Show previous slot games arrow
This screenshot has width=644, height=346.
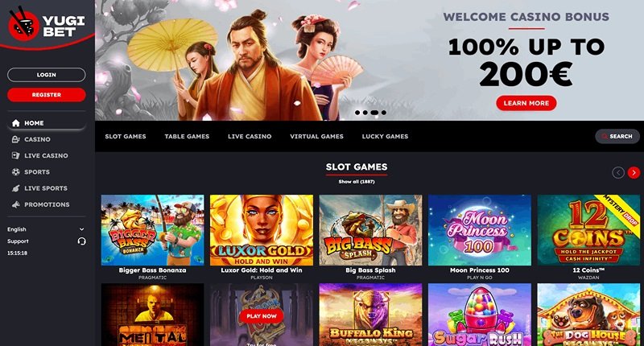(x=618, y=172)
